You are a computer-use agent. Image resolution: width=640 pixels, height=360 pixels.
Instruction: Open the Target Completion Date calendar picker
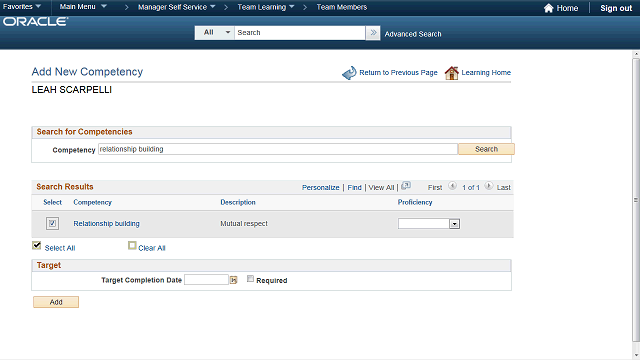point(233,280)
